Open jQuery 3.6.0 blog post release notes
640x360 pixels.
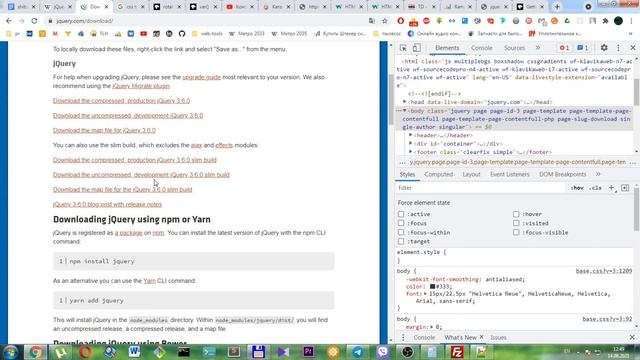coord(107,204)
